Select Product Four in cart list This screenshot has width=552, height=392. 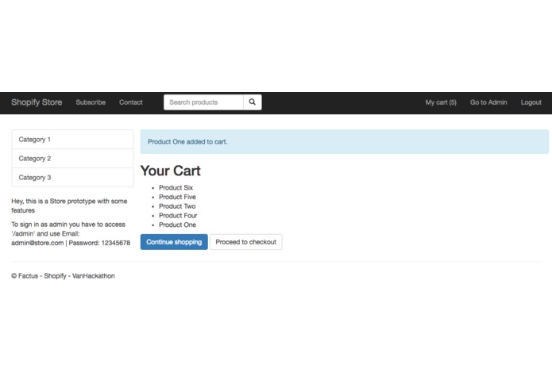(x=178, y=216)
